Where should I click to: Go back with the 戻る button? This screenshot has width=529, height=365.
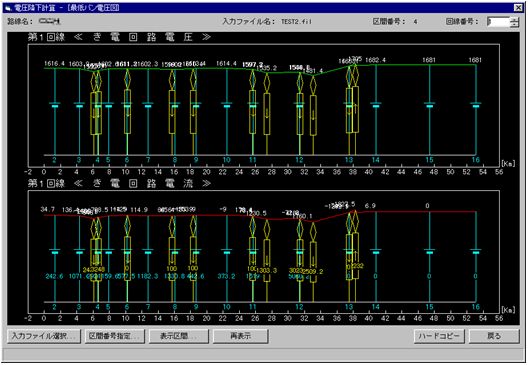pyautogui.click(x=494, y=336)
